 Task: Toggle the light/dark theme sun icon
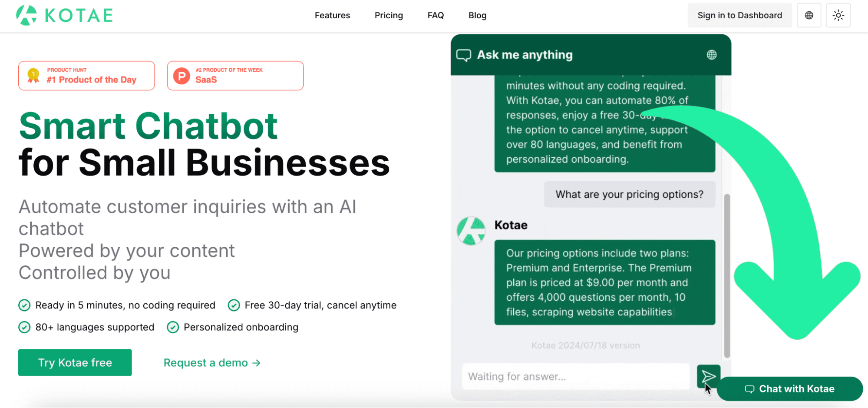[x=838, y=15]
